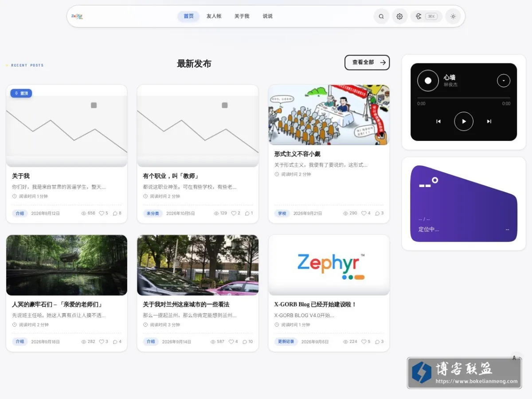Click the comment icon showing 8 comments
The image size is (532, 399).
pos(115,213)
